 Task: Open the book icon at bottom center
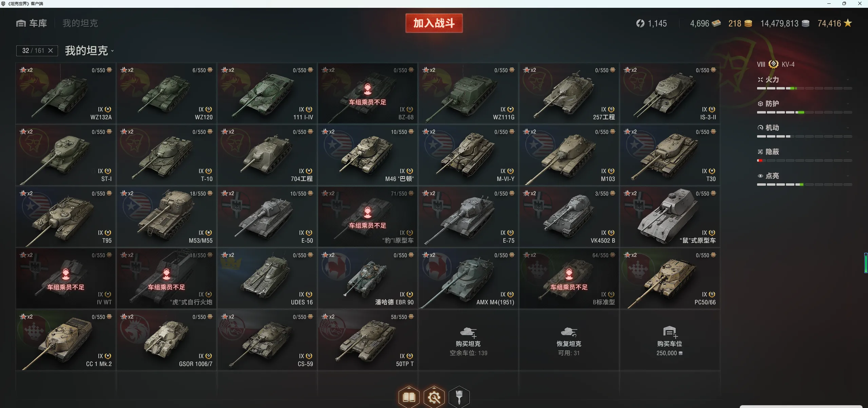[409, 397]
